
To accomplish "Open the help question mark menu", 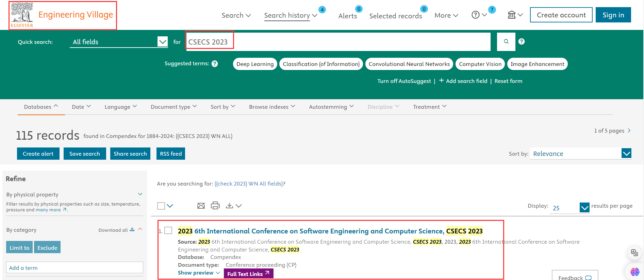I will [479, 15].
